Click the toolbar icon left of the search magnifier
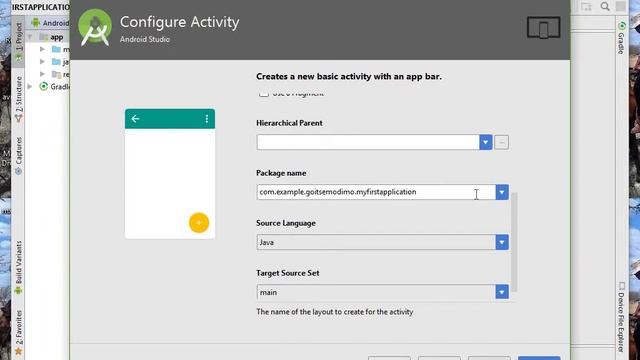Screen dimensions: 640x360 (586, 7)
